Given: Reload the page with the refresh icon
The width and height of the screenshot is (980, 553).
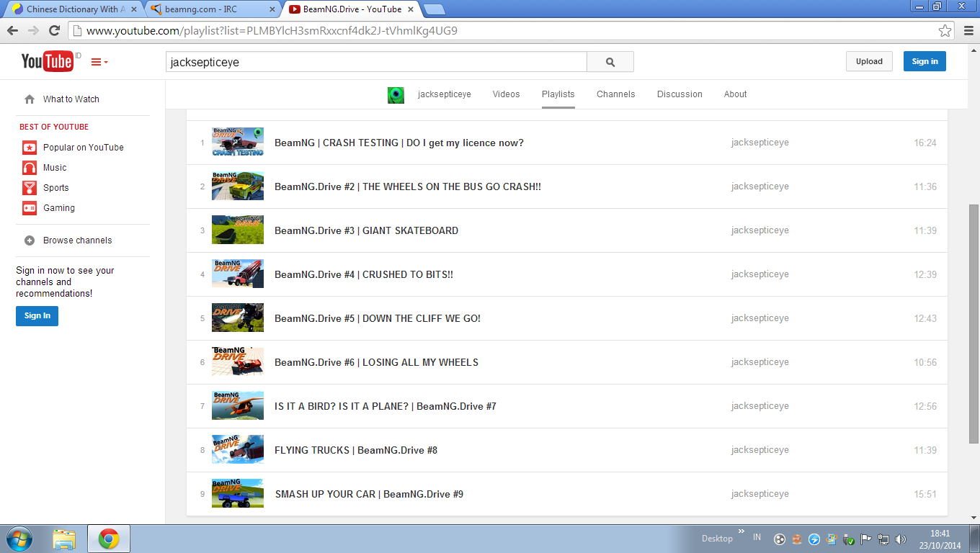Looking at the screenshot, I should (54, 30).
